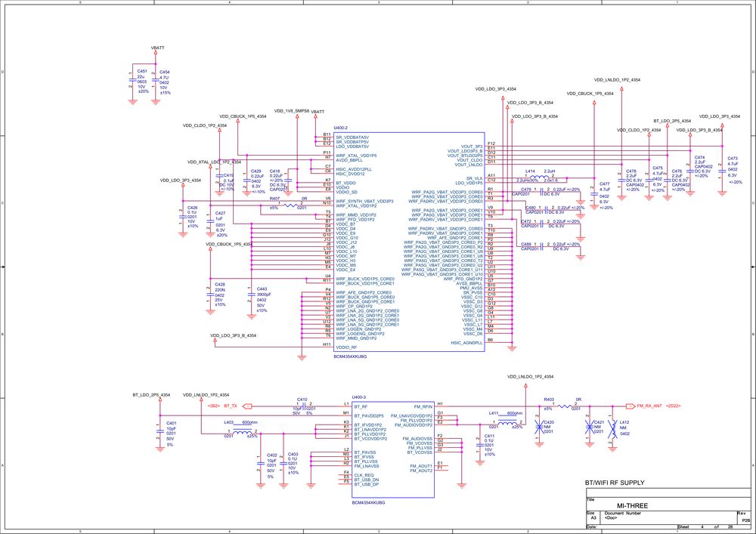Select capacitor reference C476

click(x=677, y=171)
